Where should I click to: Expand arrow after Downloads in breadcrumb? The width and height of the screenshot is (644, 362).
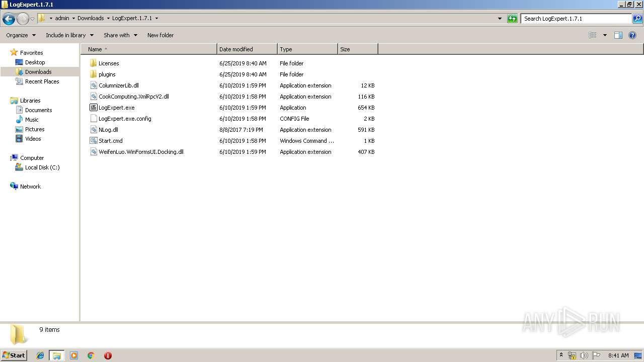pyautogui.click(x=108, y=18)
